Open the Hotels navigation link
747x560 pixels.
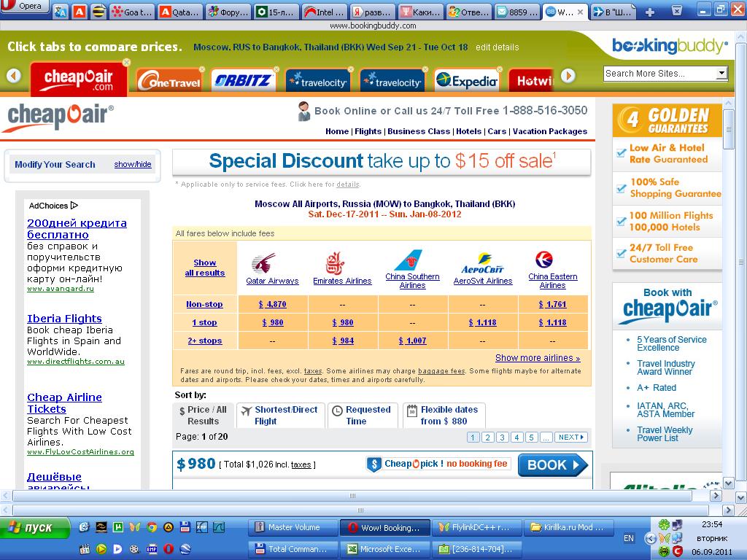(469, 131)
